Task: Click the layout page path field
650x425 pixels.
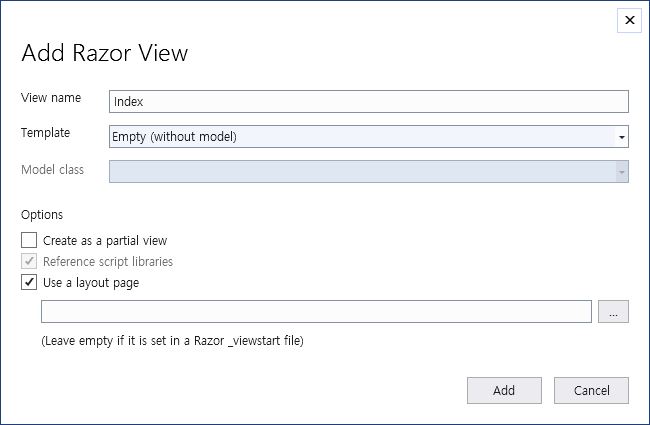Action: tap(316, 312)
